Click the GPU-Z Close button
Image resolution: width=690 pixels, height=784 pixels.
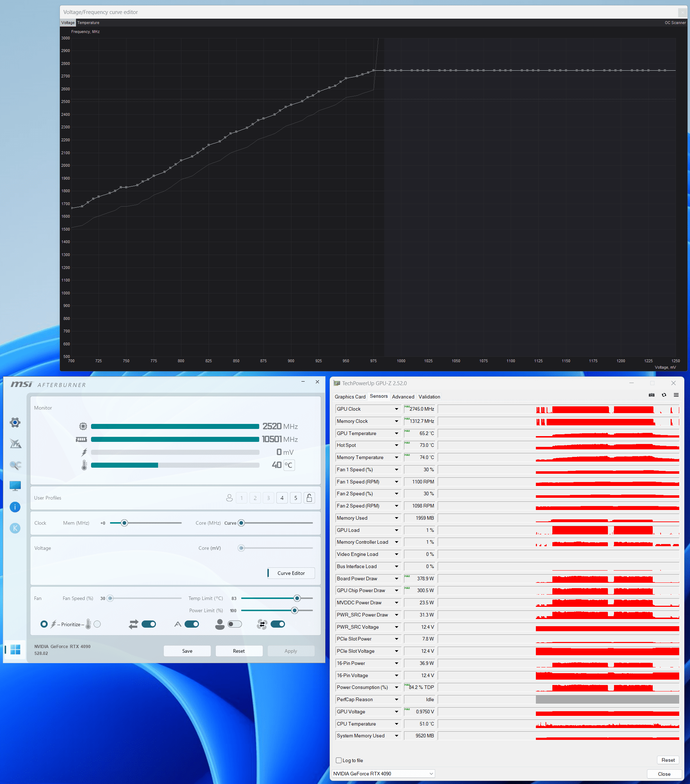664,774
